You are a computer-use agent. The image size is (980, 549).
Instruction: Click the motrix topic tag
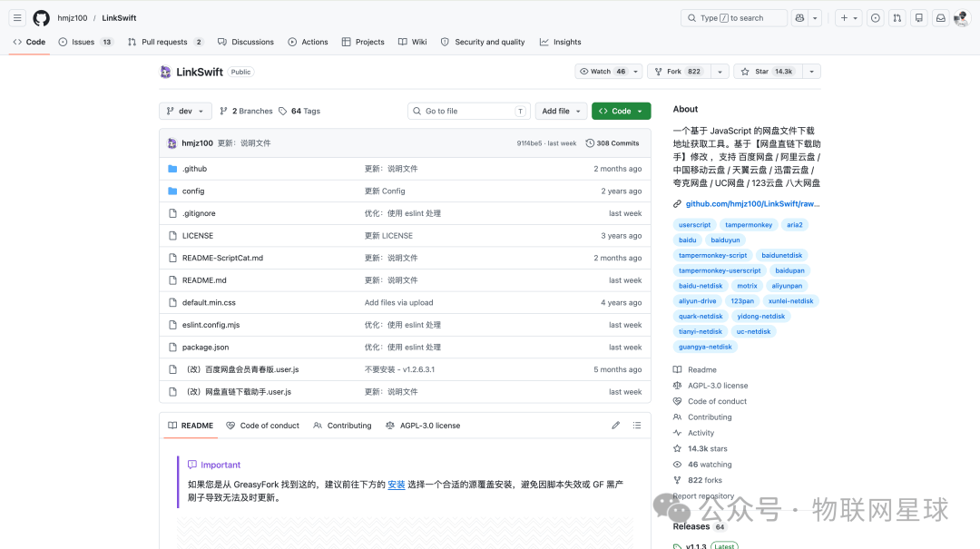coord(747,286)
